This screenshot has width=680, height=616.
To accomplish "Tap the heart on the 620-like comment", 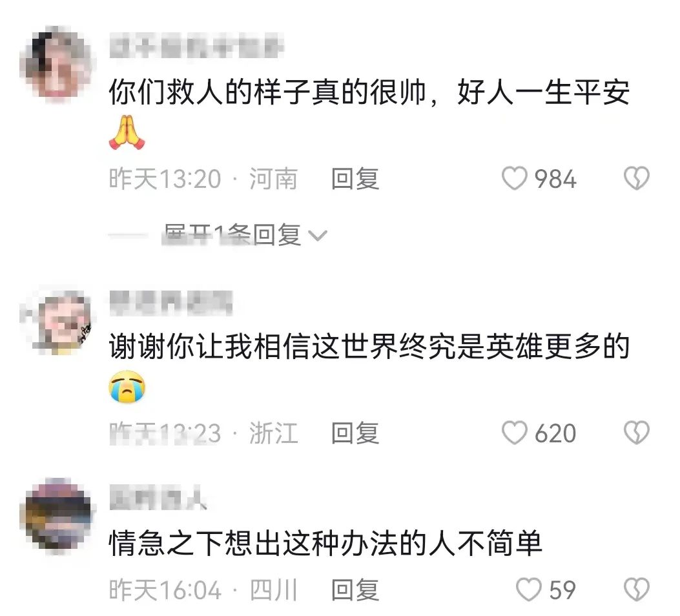I will pos(514,433).
